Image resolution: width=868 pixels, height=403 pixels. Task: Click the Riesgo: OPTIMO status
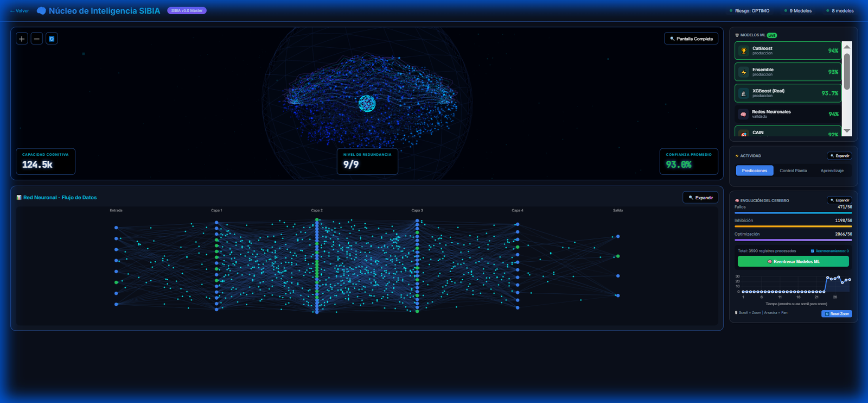pyautogui.click(x=750, y=11)
